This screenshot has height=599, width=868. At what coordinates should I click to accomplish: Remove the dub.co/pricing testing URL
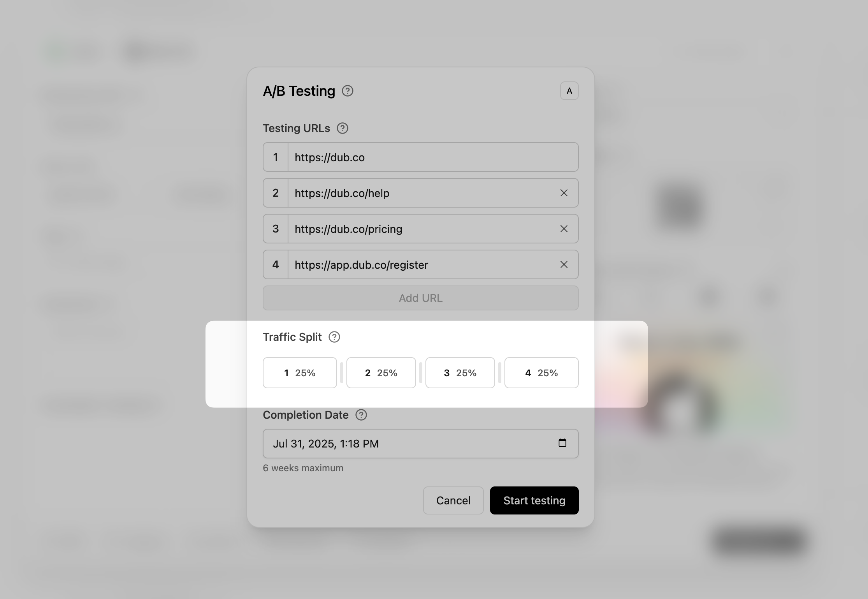(564, 229)
